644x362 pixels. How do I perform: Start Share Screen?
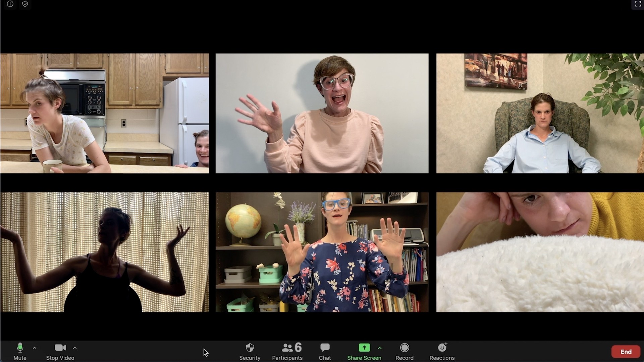tap(364, 352)
